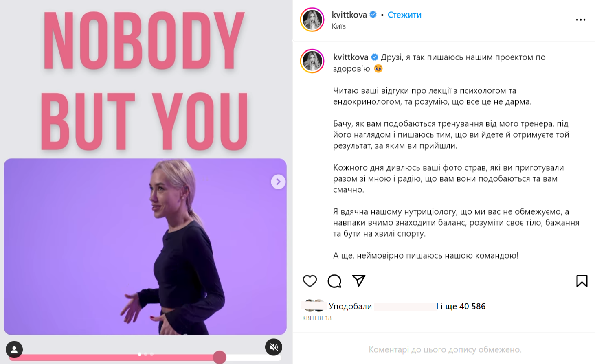Toggle video sound with the muted speaker icon
This screenshot has height=364, width=595.
274,347
